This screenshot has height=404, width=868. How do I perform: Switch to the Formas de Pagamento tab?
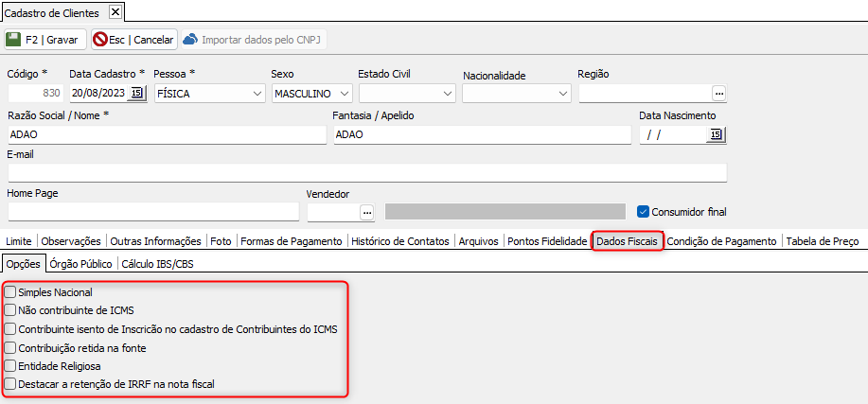coord(292,241)
